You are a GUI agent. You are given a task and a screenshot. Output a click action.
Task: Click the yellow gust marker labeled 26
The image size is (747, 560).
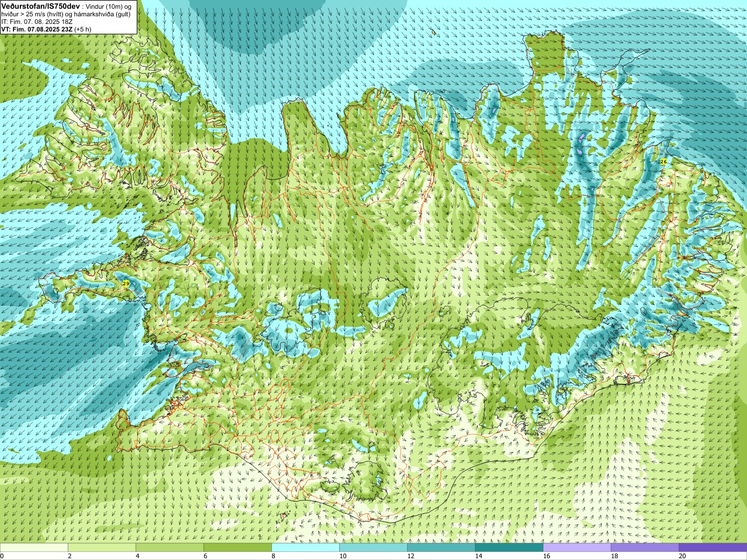[664, 161]
